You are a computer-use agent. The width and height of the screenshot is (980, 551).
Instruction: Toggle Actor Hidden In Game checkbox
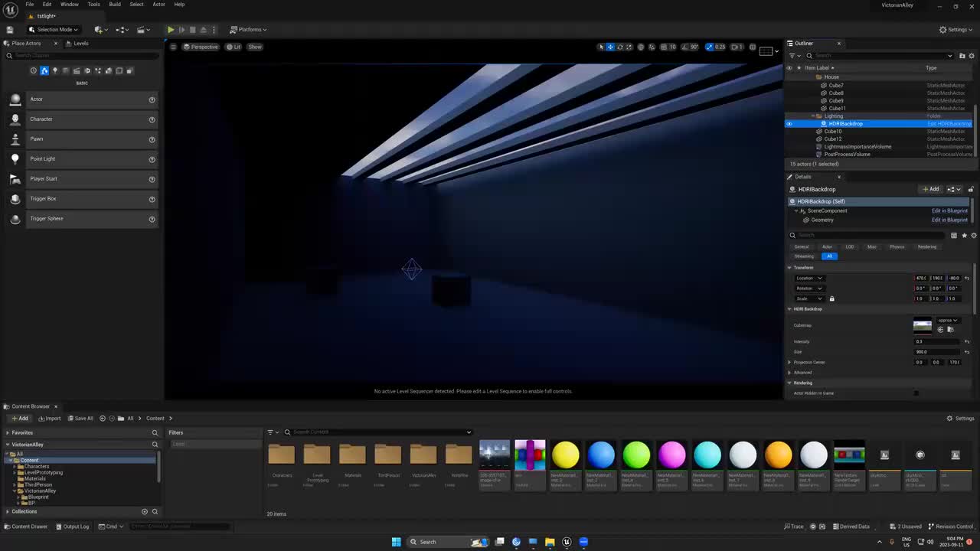[916, 393]
